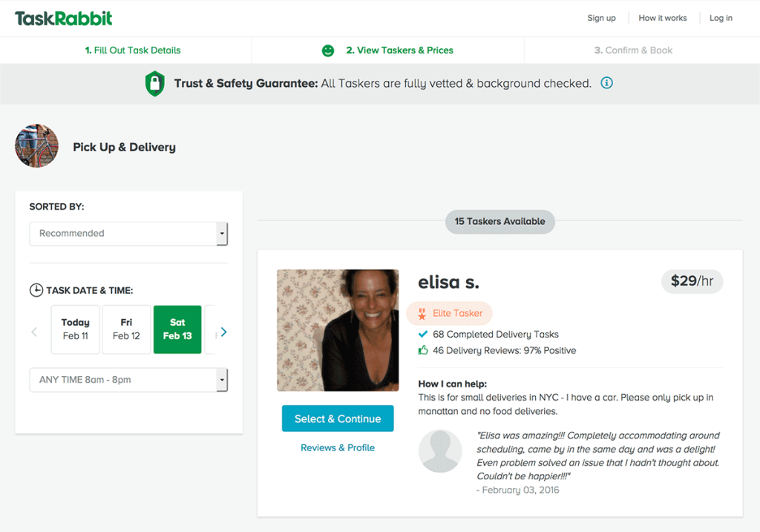Select step 3 Confirm & Book
Image resolution: width=760 pixels, height=532 pixels.
point(633,50)
